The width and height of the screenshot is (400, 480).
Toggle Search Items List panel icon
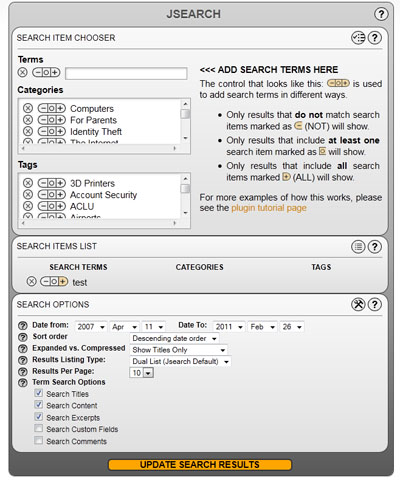[358, 247]
